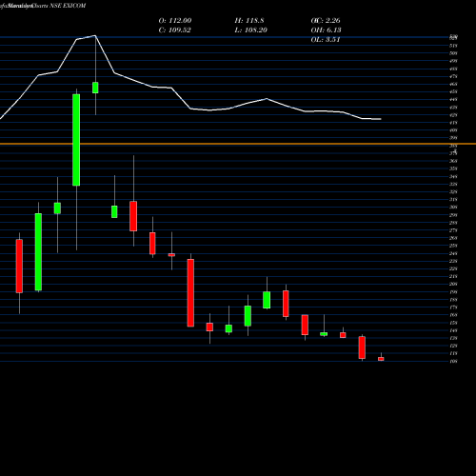Select the OL: 3.51 reading
The height and width of the screenshot is (476, 476).
(326, 40)
